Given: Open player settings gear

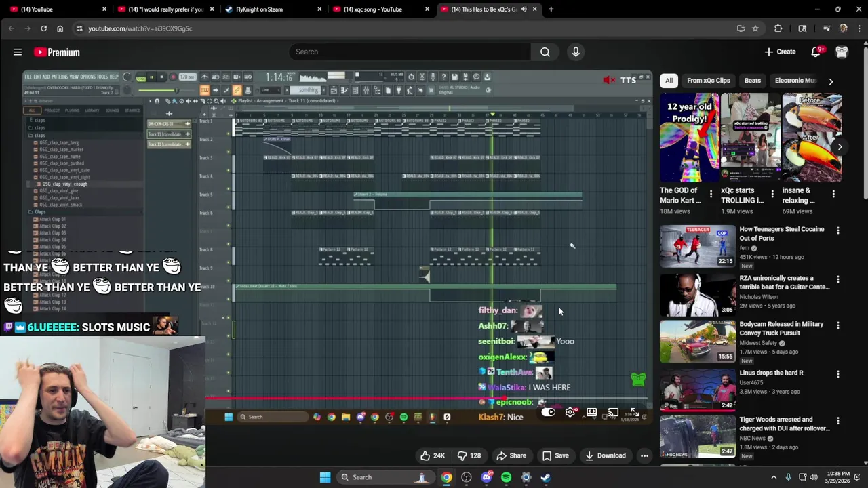Looking at the screenshot, I should [570, 413].
